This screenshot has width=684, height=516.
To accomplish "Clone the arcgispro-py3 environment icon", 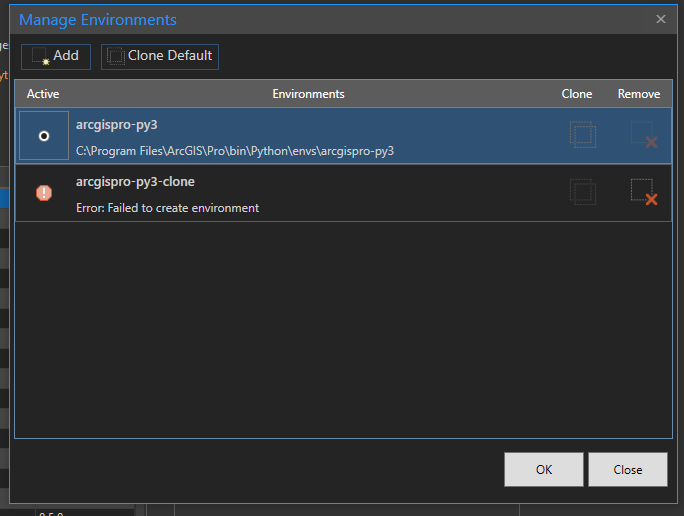I will 583,134.
